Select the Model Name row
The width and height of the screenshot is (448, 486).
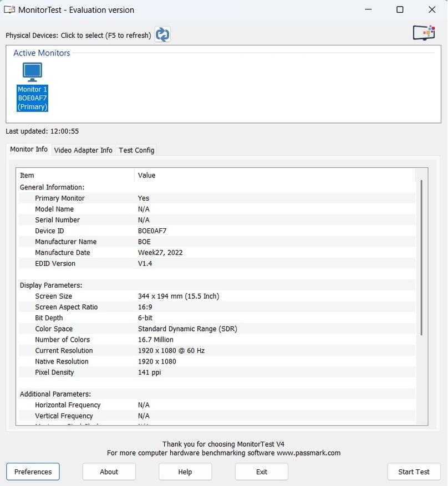pos(217,209)
